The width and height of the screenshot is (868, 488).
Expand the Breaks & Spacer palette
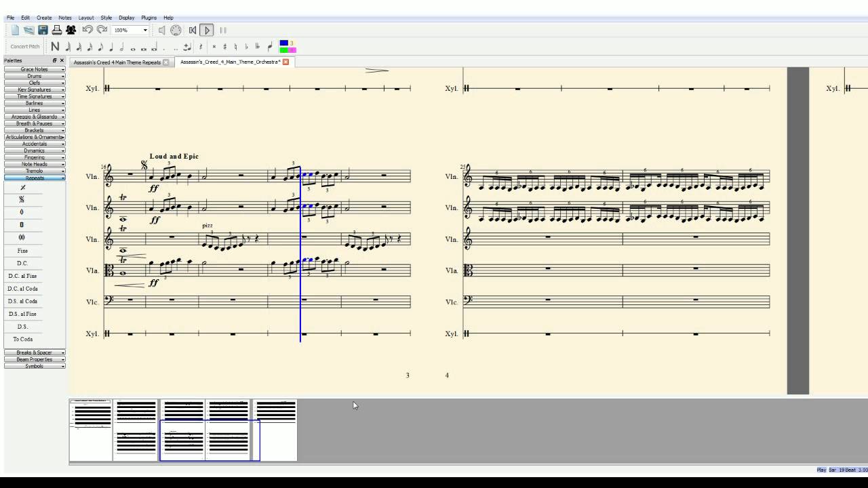click(35, 352)
